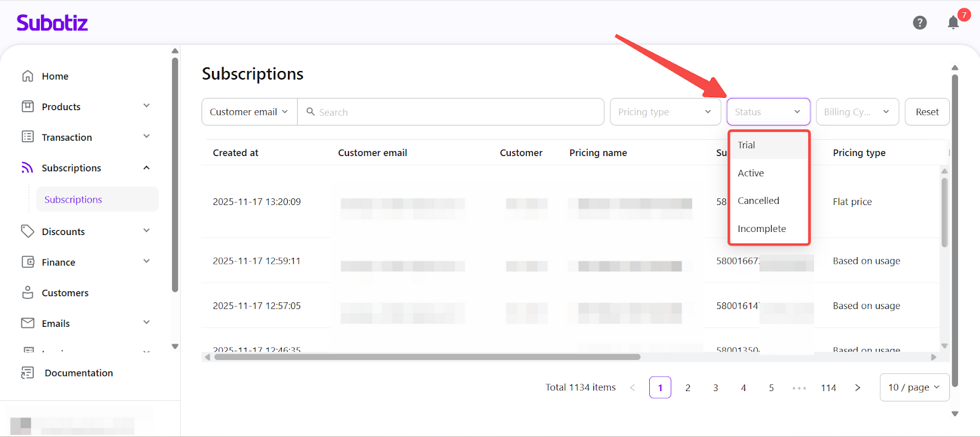Collapse the Subscriptions menu chevron
The height and width of the screenshot is (437, 980).
(x=146, y=168)
